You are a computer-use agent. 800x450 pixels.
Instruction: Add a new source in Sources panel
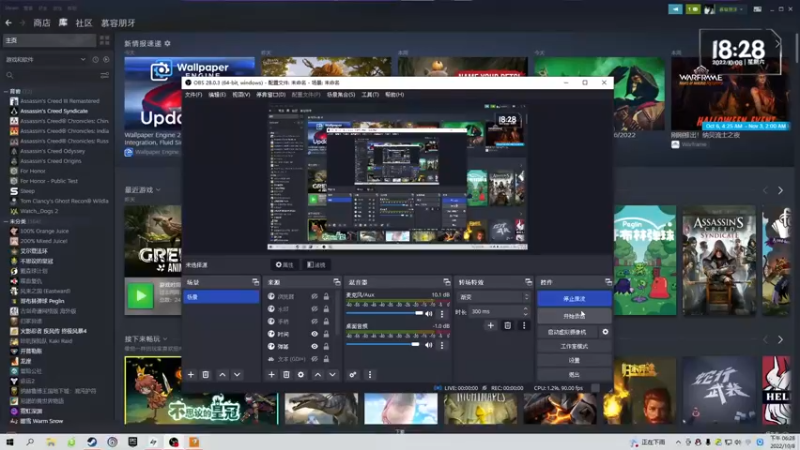pyautogui.click(x=271, y=374)
